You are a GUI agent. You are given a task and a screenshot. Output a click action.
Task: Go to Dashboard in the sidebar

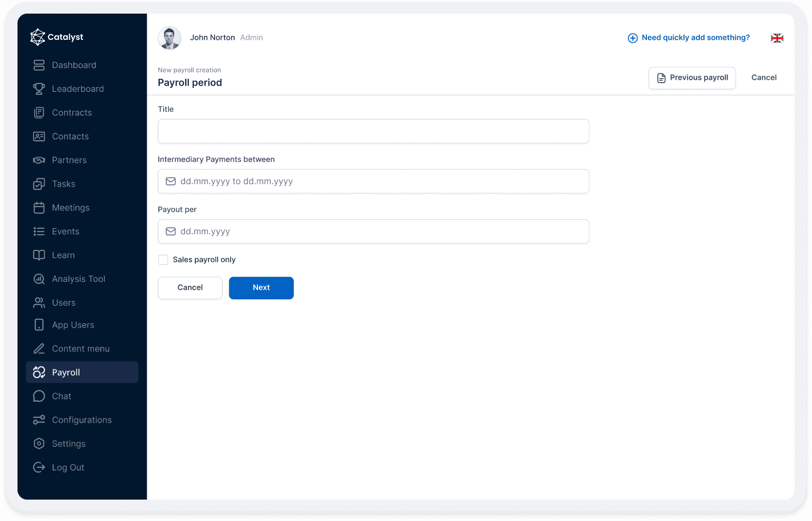74,65
